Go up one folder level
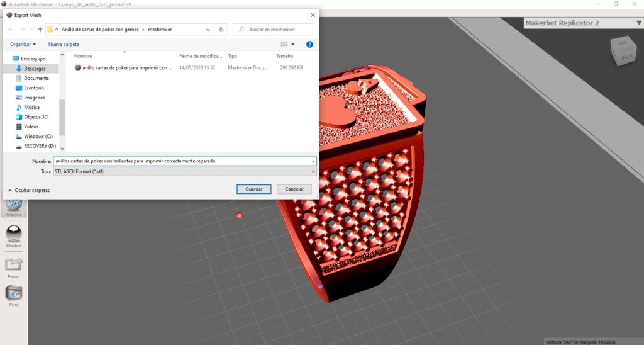 click(40, 30)
